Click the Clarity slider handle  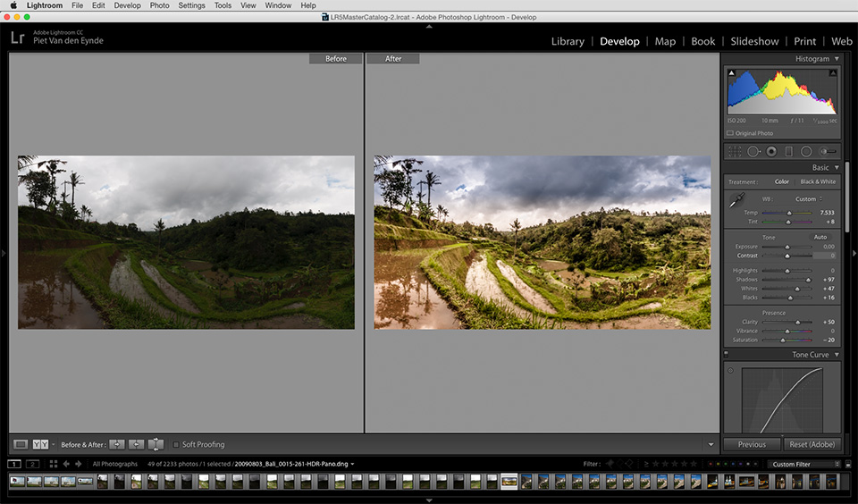pyautogui.click(x=798, y=323)
